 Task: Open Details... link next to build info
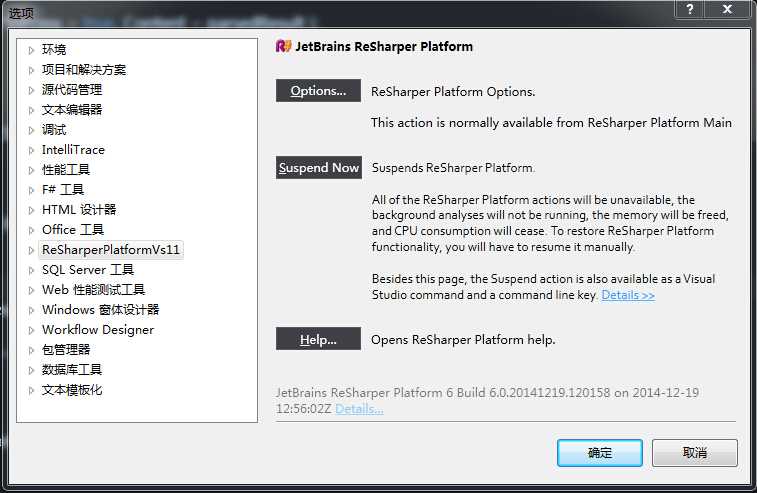pyautogui.click(x=359, y=409)
